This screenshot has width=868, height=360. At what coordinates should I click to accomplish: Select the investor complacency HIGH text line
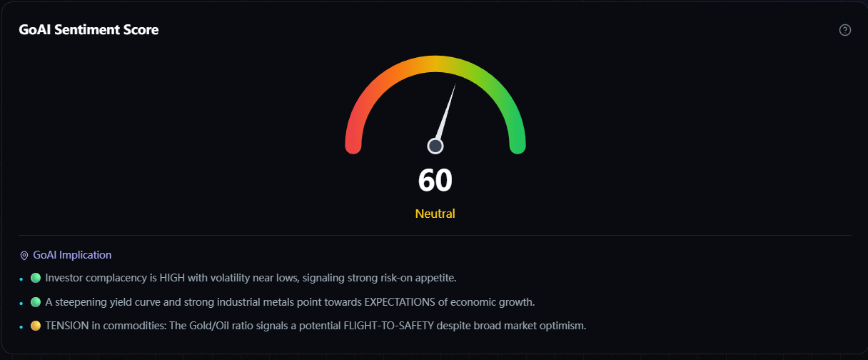[251, 277]
